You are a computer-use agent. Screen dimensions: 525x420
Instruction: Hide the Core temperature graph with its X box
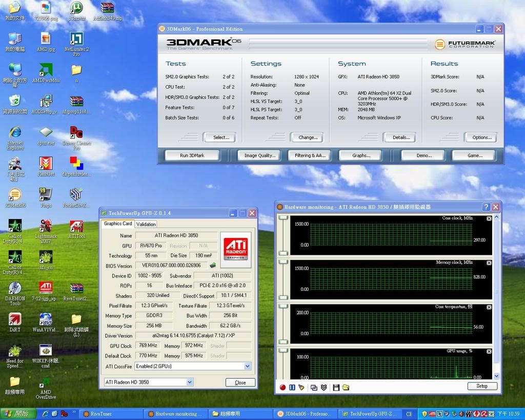coord(489,307)
